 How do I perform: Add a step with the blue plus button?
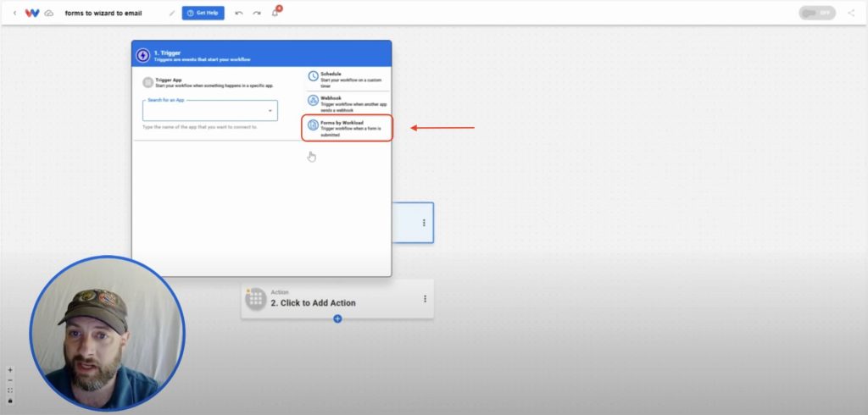tap(337, 318)
